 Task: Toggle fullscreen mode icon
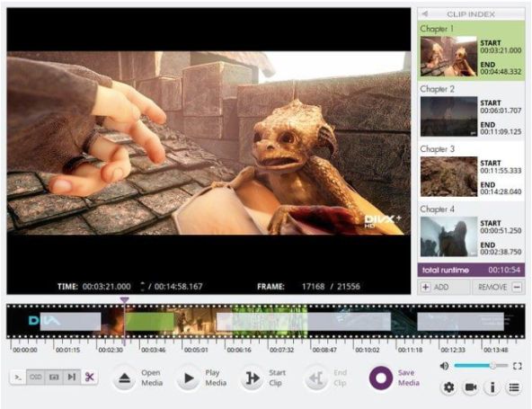pos(518,366)
